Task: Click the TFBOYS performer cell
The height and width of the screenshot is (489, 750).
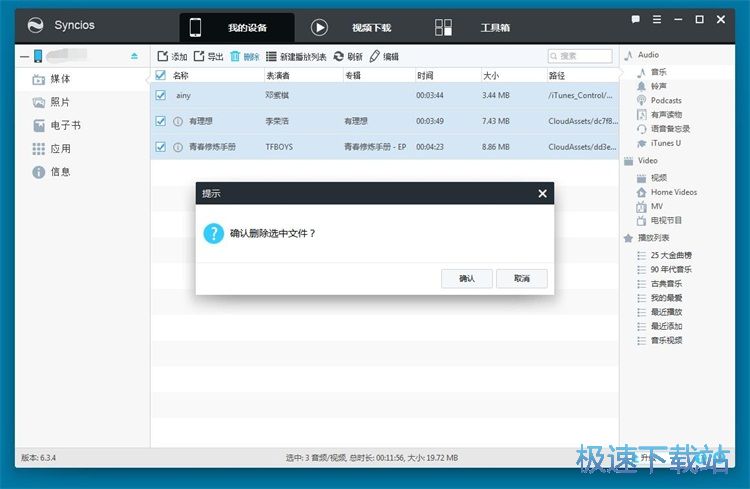Action: click(279, 147)
